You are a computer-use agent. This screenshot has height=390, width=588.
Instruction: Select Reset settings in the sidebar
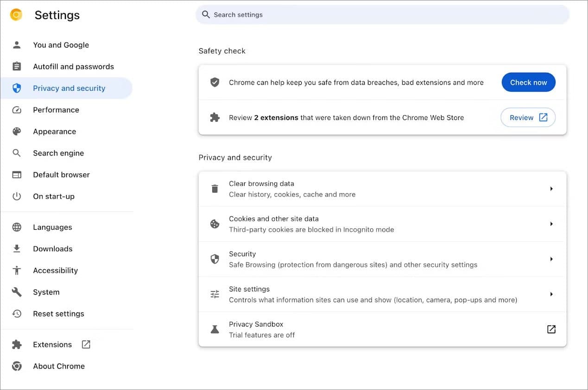click(58, 314)
